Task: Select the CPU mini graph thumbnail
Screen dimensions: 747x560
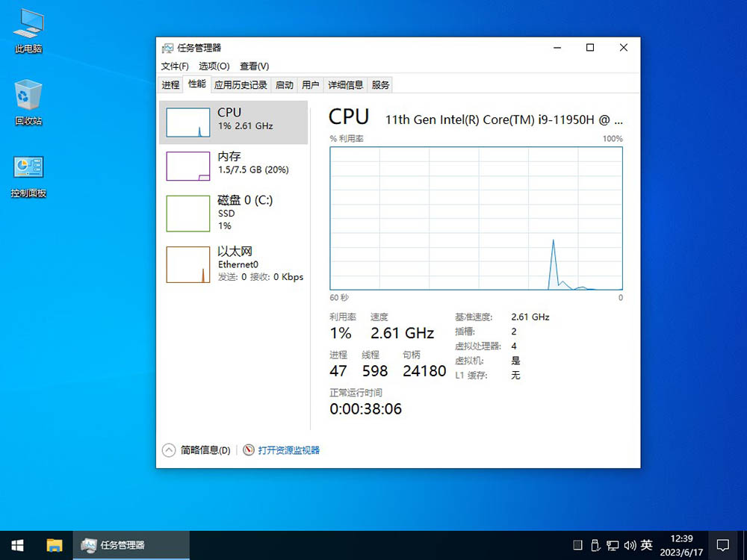Action: pos(187,122)
